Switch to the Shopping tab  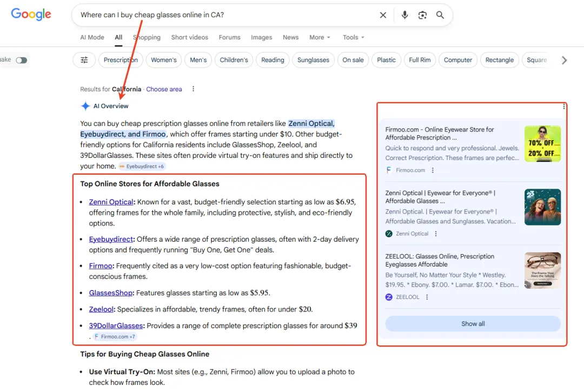pyautogui.click(x=147, y=37)
